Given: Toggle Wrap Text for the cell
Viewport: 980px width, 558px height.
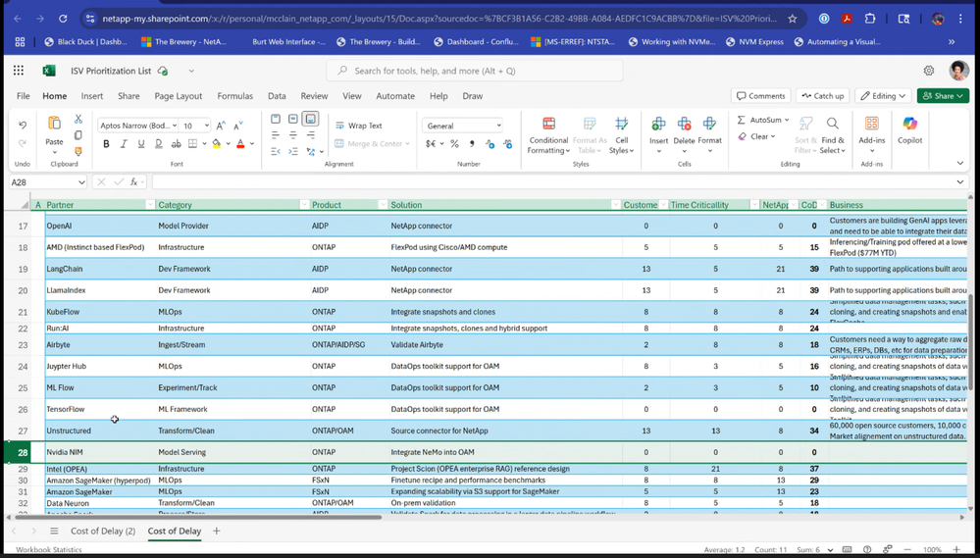Looking at the screenshot, I should 358,126.
